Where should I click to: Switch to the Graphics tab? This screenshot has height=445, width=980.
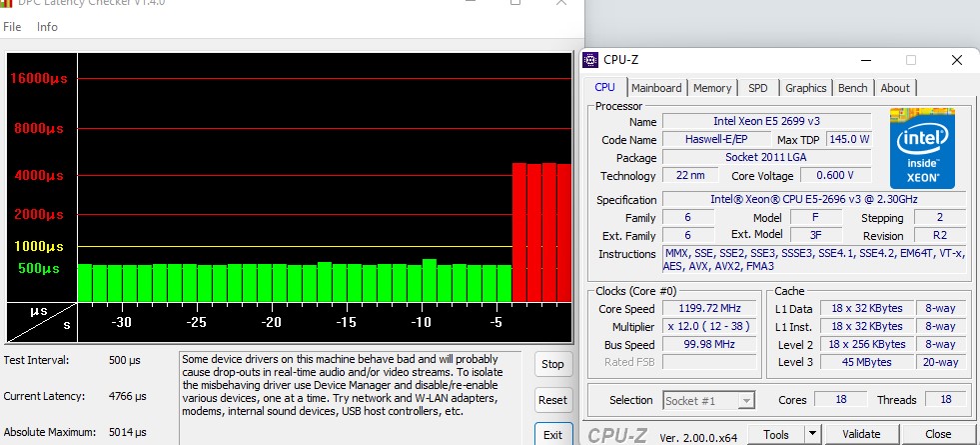pos(805,88)
